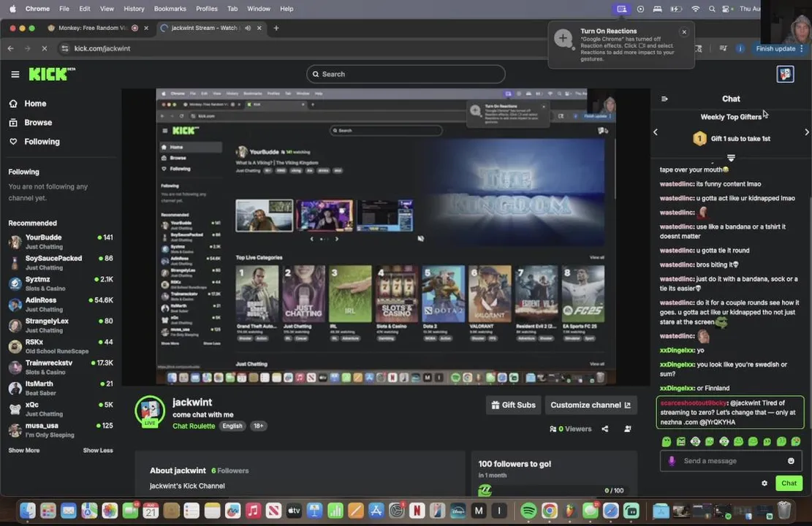This screenshot has height=526, width=812.
Task: Open Finder from the Dock
Action: pos(28,511)
